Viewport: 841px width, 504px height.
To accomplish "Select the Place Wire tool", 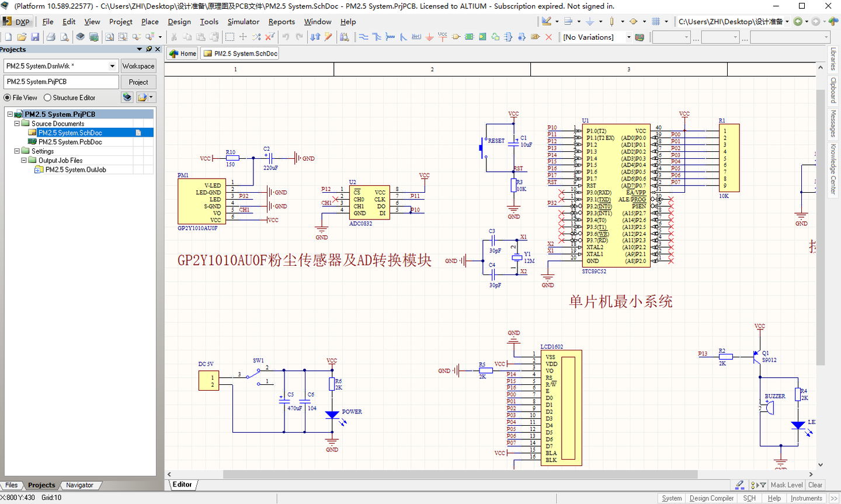I will 364,37.
